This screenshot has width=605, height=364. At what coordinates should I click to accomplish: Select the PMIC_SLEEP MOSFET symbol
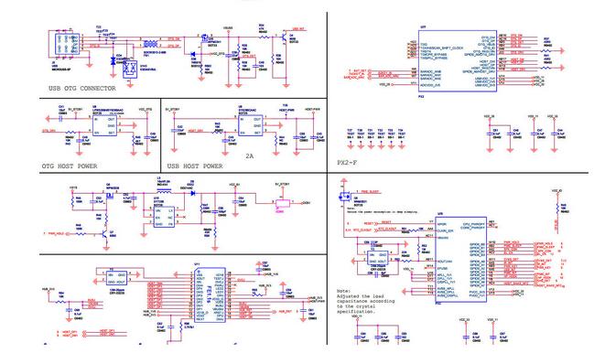[x=343, y=197]
